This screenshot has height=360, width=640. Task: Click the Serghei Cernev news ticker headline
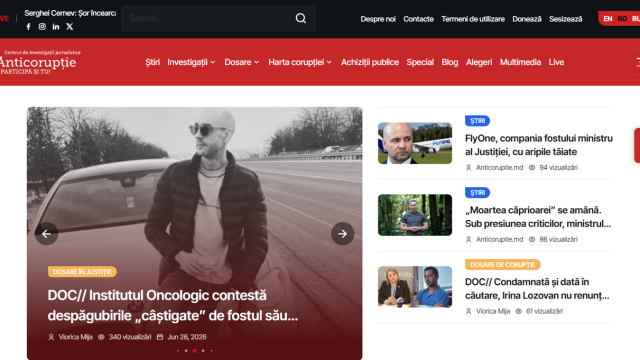(70, 13)
